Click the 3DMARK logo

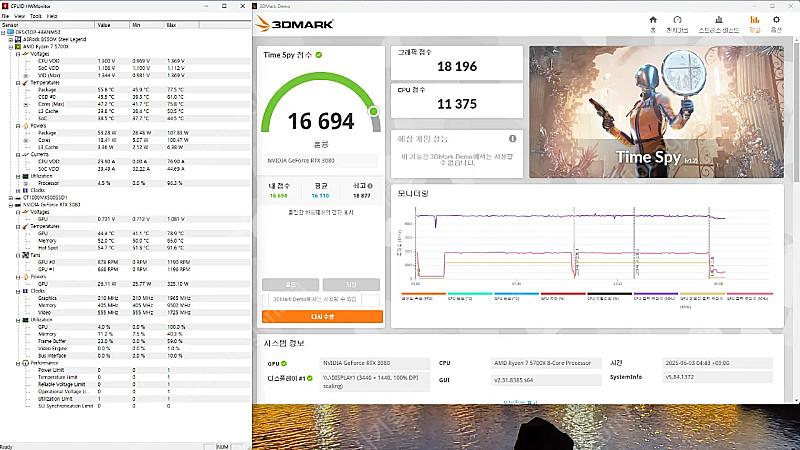click(x=294, y=24)
